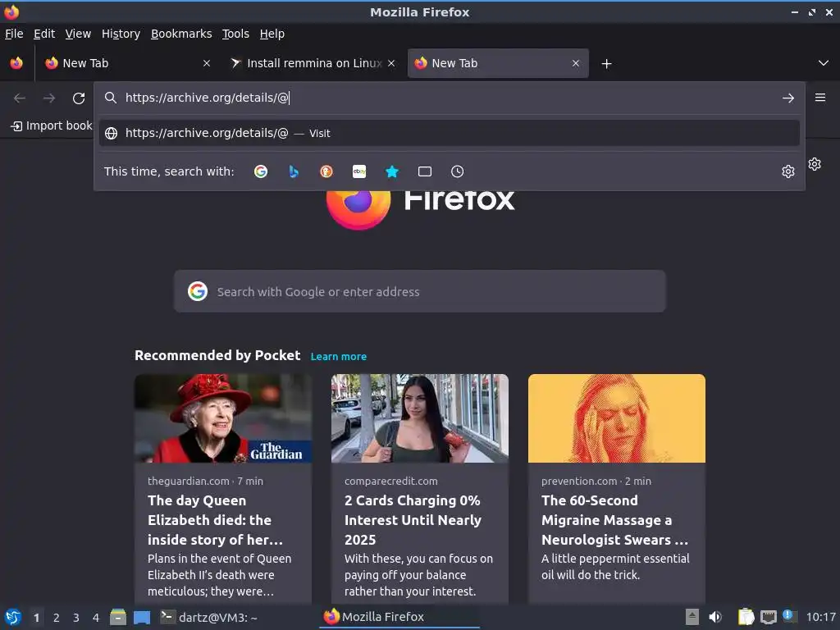840x630 pixels.
Task: Open the file manager taskbar icon
Action: coord(118,617)
